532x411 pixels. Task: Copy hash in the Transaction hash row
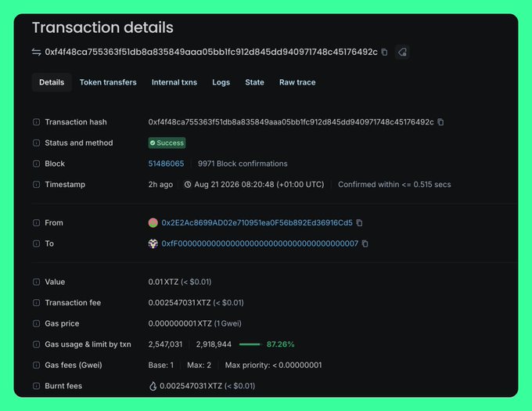[x=440, y=122]
